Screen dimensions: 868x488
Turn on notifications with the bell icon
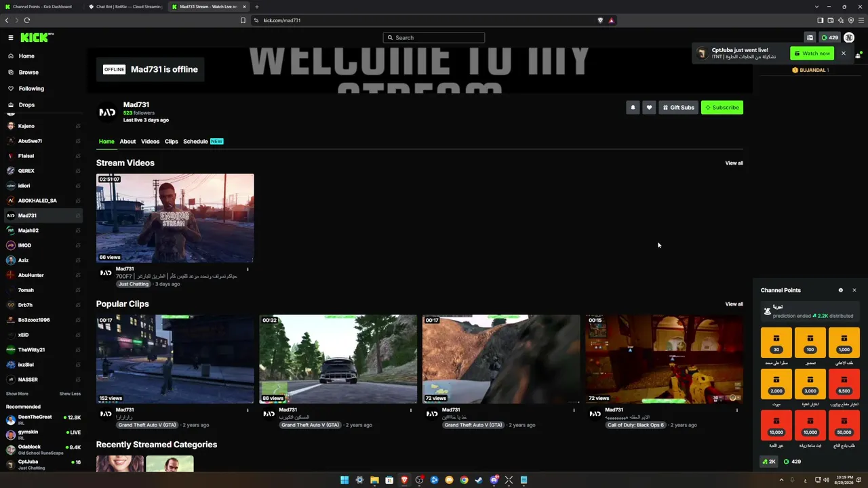tap(633, 107)
